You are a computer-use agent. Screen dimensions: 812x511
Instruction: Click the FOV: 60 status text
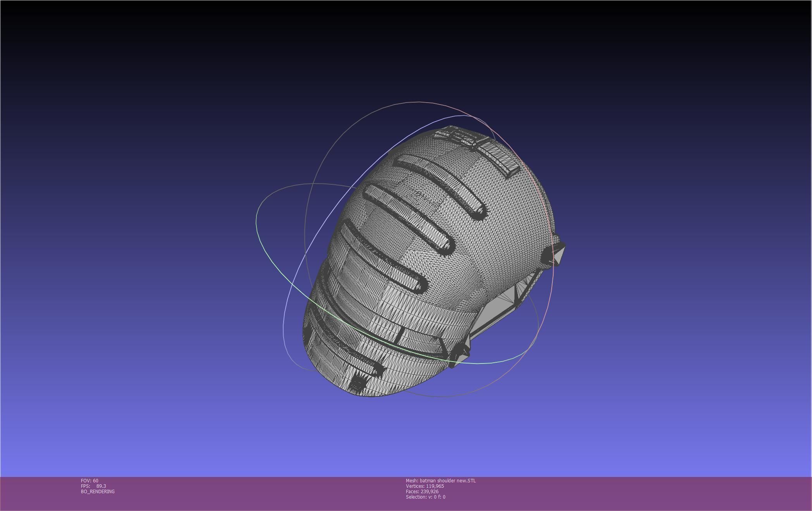[x=89, y=480]
